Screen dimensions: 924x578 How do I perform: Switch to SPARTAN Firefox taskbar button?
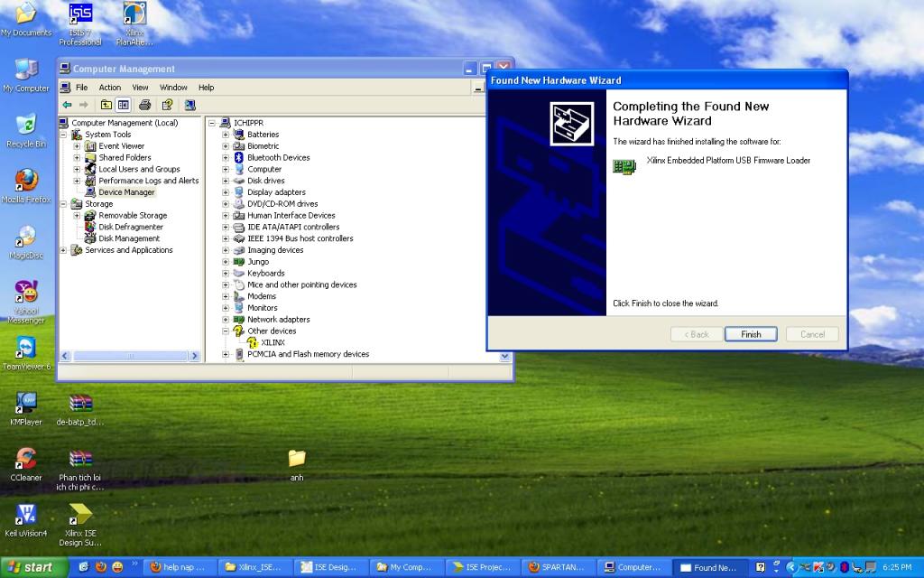tap(558, 567)
